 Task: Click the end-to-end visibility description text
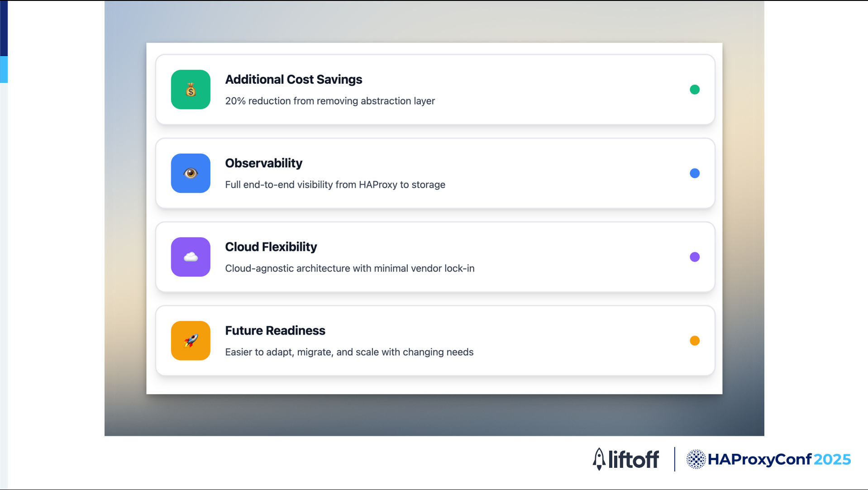click(335, 185)
